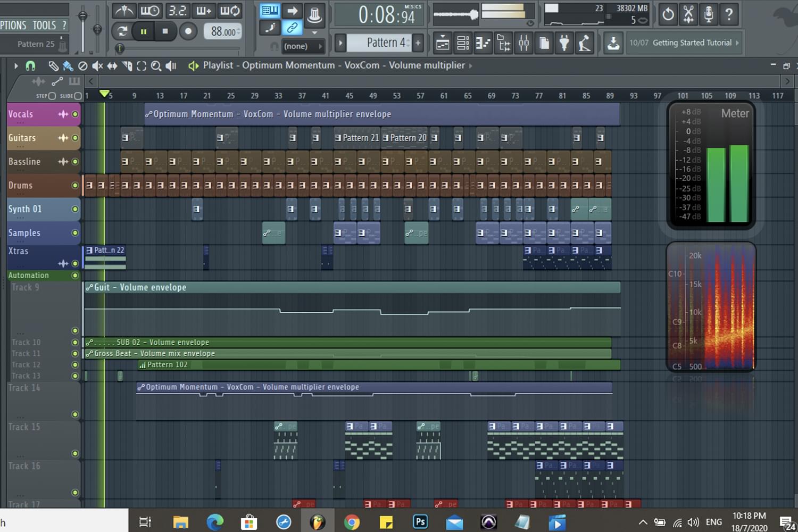Open the Channel rack
This screenshot has height=532, width=798.
coord(463,43)
